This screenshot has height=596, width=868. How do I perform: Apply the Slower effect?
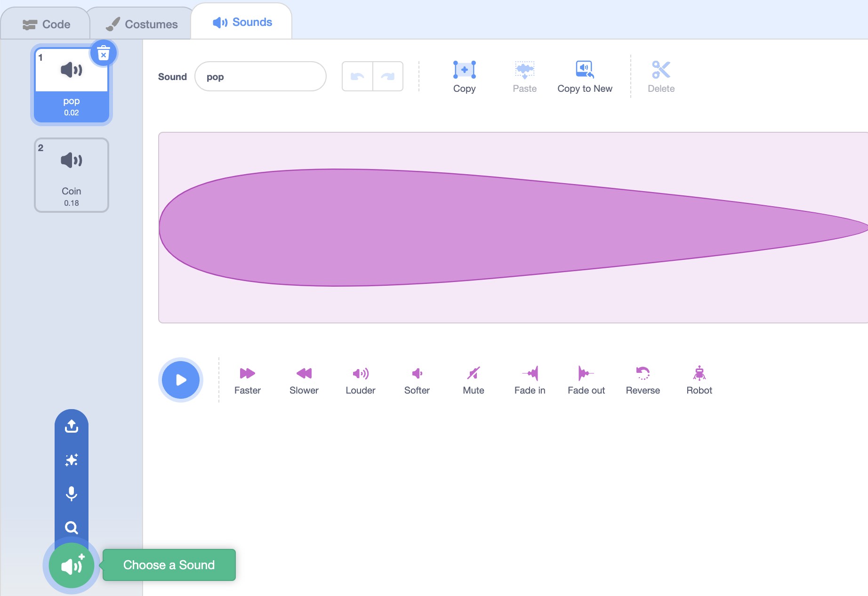coord(304,381)
